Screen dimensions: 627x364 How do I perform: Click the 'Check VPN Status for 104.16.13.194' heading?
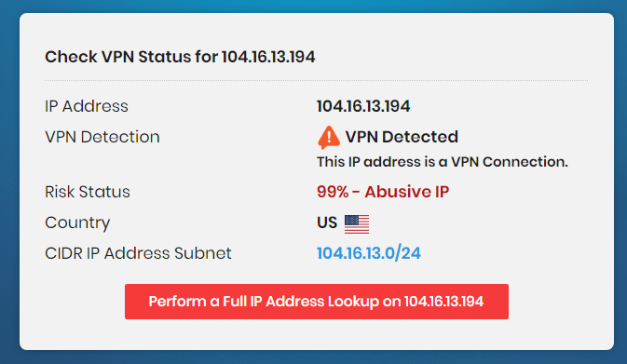pyautogui.click(x=180, y=57)
